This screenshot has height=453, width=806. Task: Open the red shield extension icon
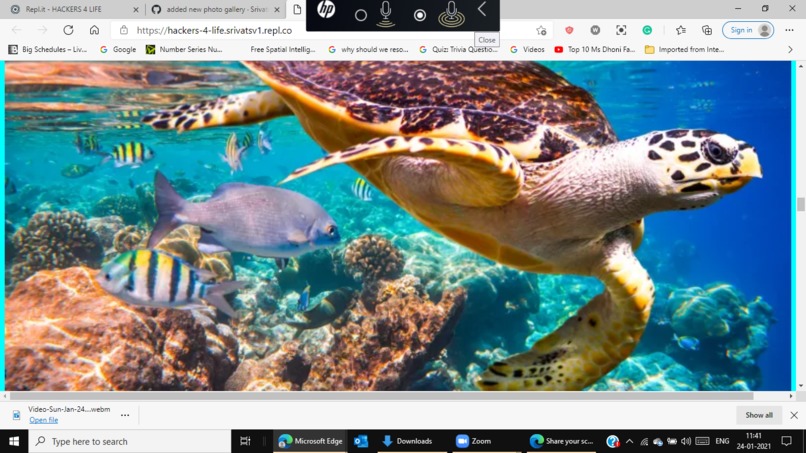[x=569, y=30]
